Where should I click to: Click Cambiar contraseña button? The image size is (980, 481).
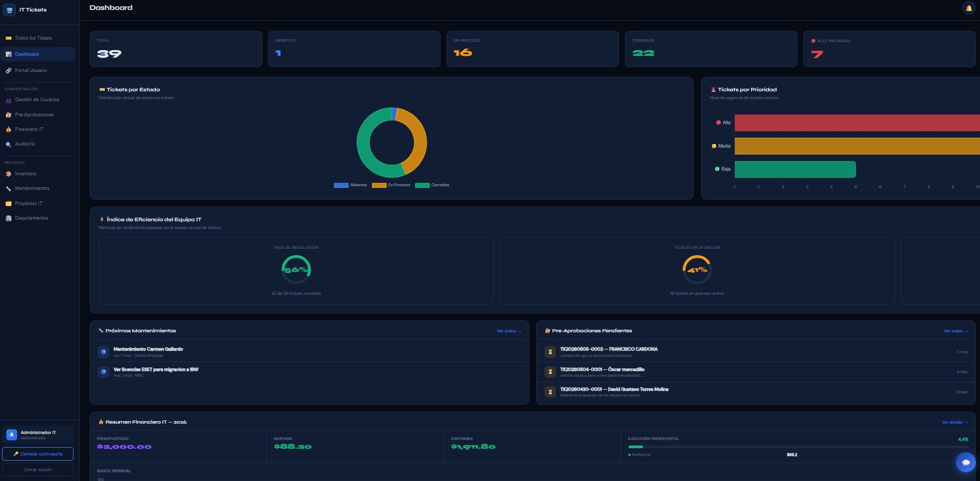(38, 454)
